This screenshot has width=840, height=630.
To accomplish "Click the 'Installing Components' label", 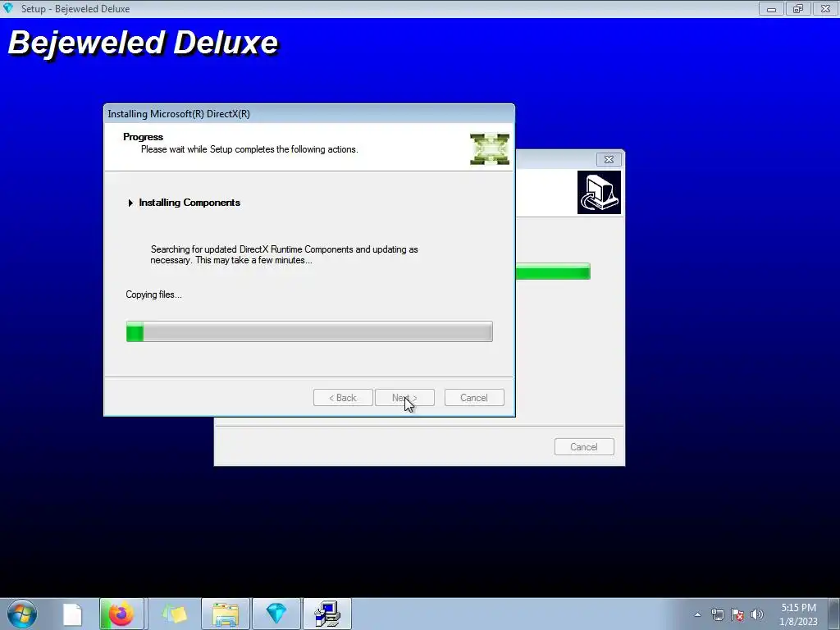I will point(189,203).
